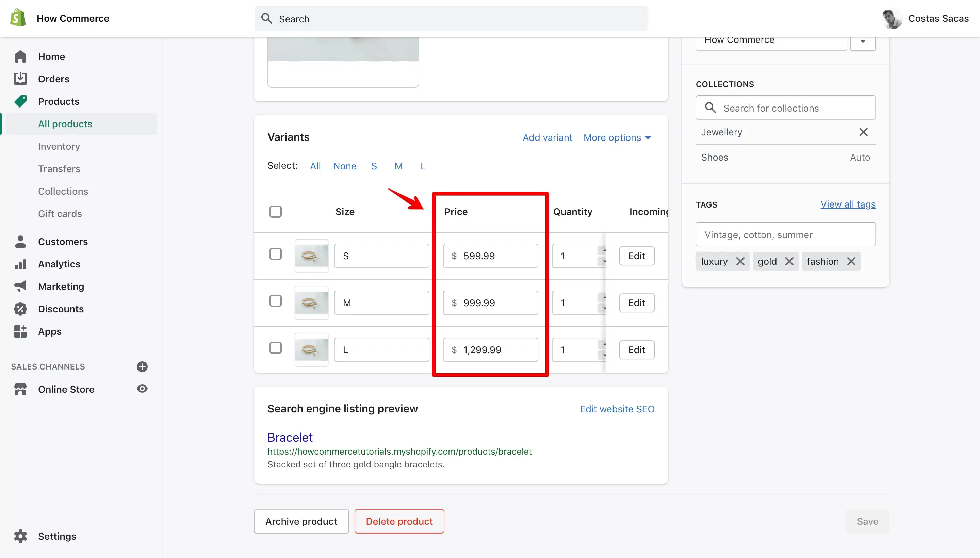Click the S variant bracelet thumbnail
Image resolution: width=980 pixels, height=558 pixels.
point(312,256)
